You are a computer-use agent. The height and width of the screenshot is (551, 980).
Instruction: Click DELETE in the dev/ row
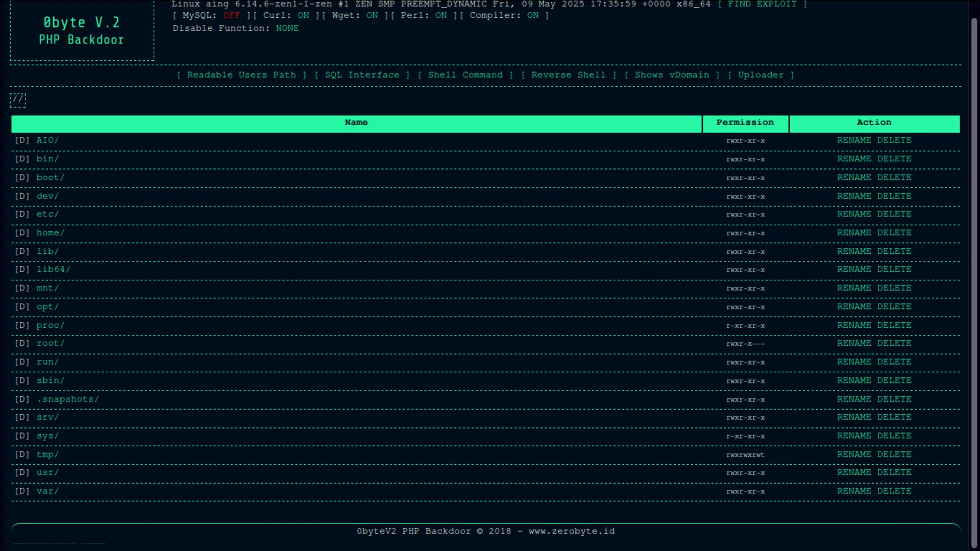pos(894,196)
